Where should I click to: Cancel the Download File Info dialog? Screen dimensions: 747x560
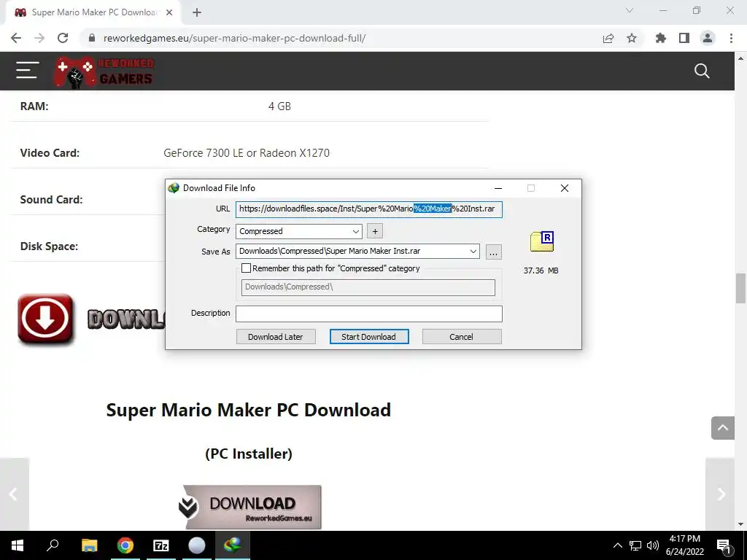pos(462,337)
